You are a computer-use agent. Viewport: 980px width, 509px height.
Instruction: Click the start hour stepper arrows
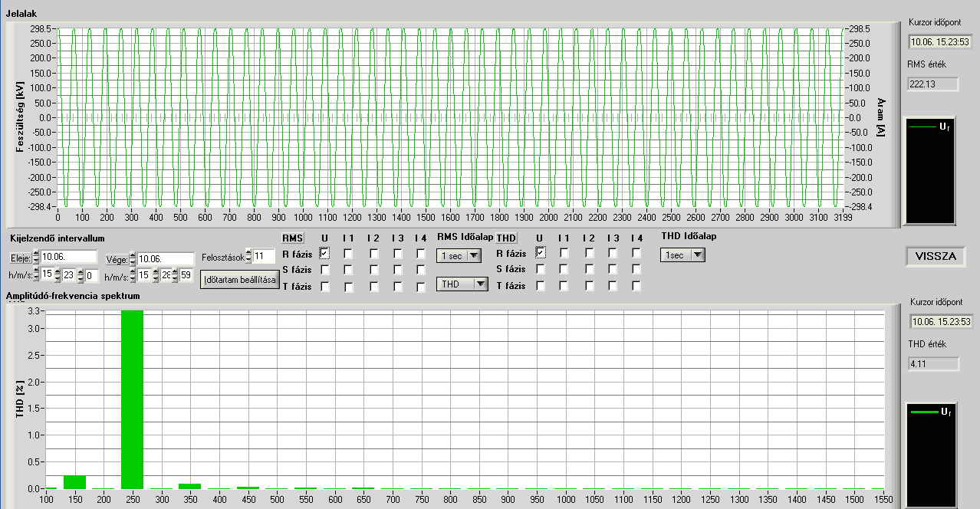[x=36, y=275]
